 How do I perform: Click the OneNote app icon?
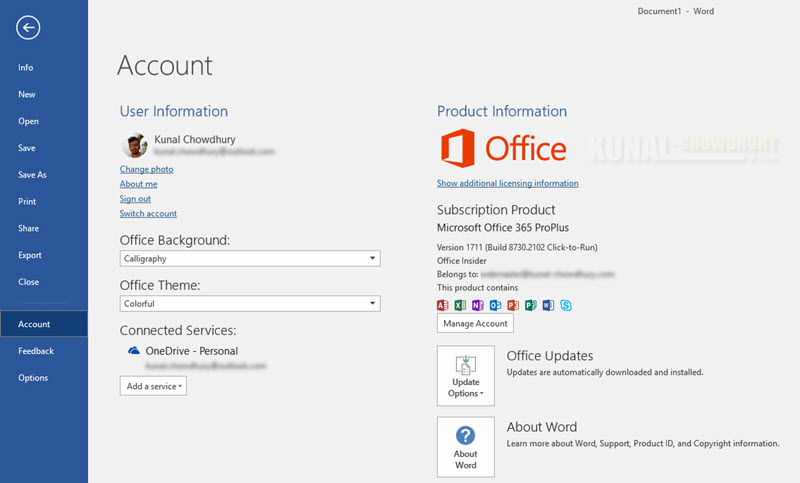click(478, 305)
